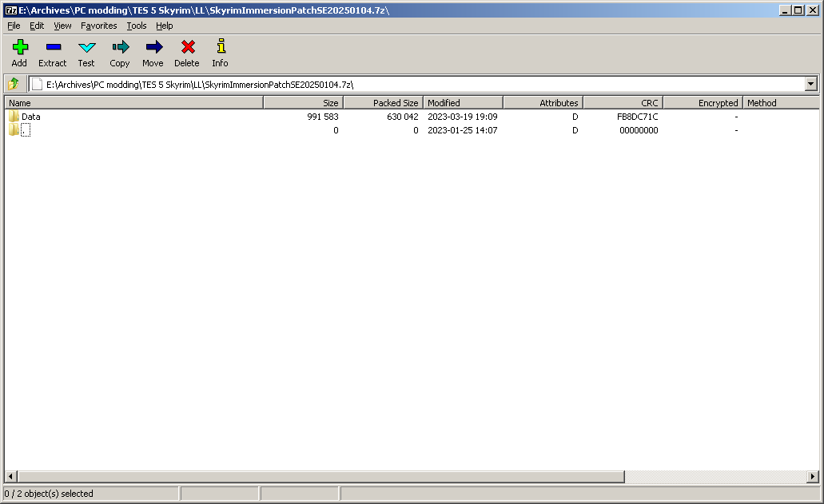The height and width of the screenshot is (504, 824).
Task: Sort list by Size column header
Action: (303, 103)
